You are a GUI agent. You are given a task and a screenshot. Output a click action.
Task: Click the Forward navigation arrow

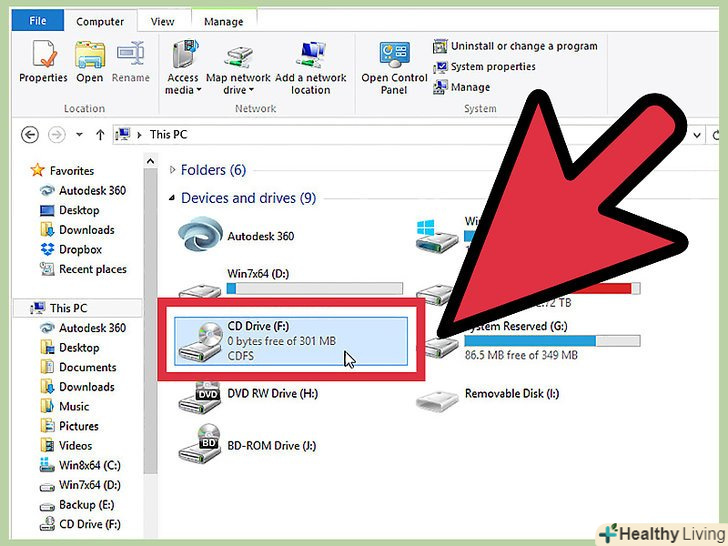click(57, 135)
